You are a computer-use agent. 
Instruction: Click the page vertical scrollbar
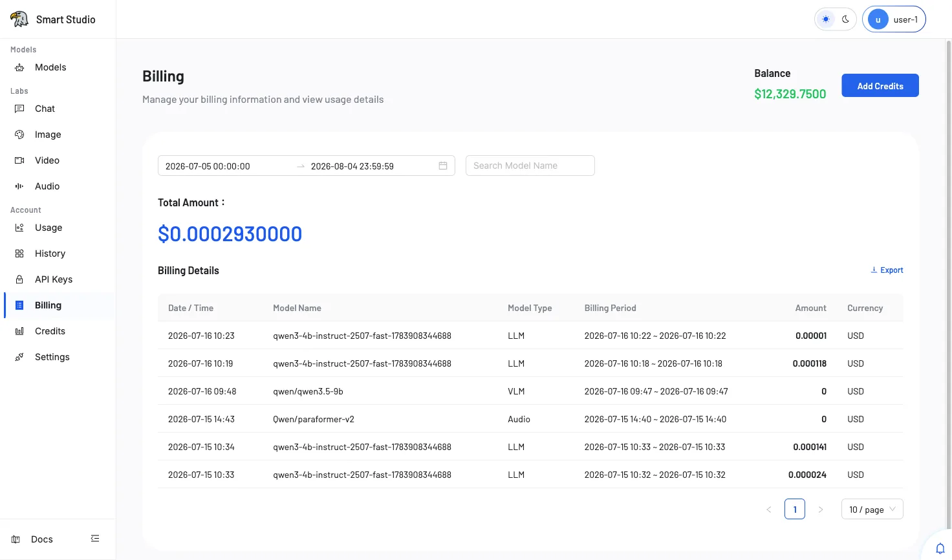949,285
